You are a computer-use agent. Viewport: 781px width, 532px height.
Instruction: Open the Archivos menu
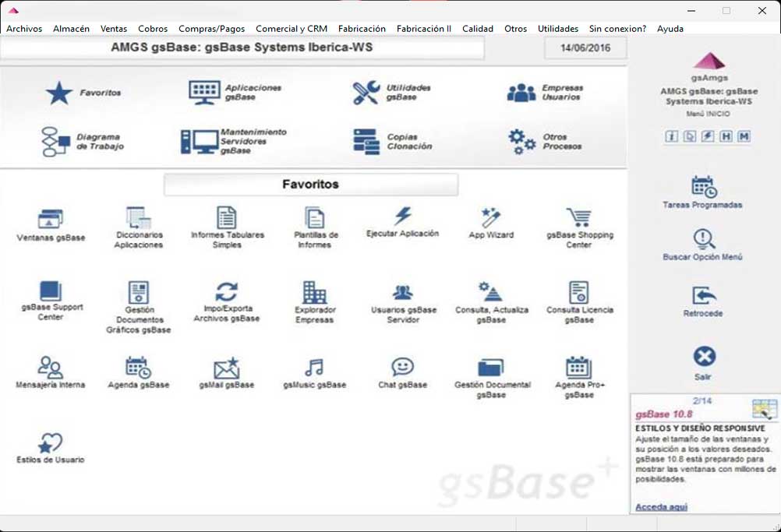[24, 29]
